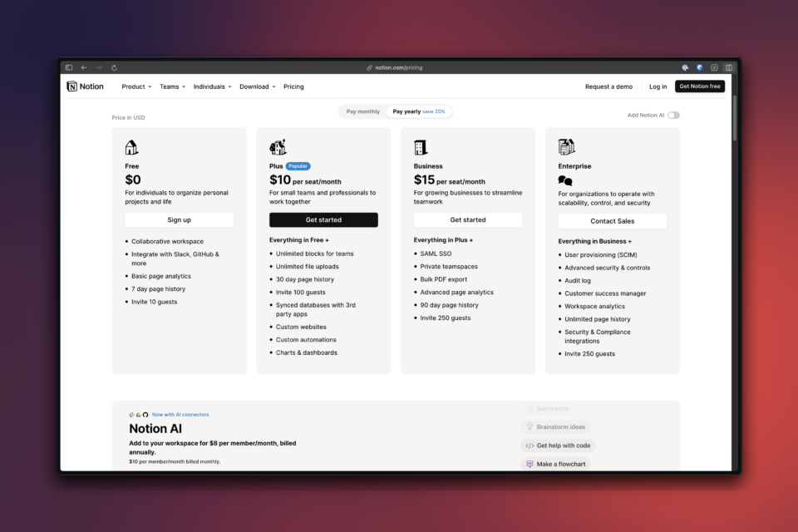Click the link icon in the address bar
The image size is (798, 532).
(x=369, y=67)
